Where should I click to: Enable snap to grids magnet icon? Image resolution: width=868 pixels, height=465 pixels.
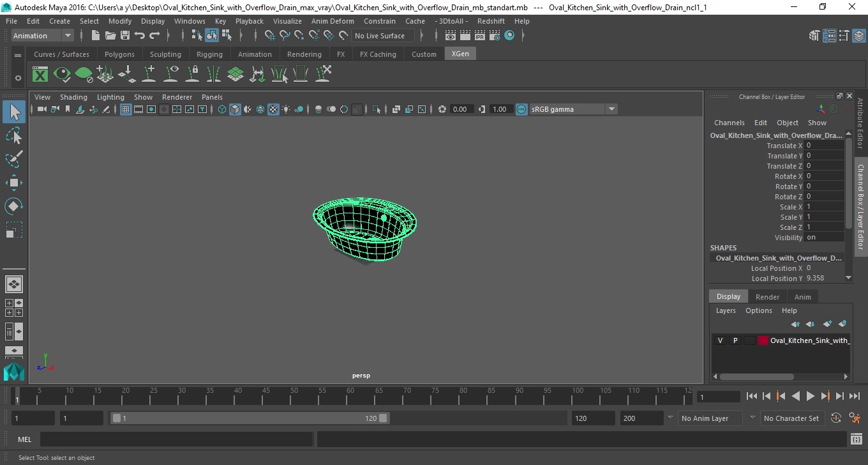270,36
